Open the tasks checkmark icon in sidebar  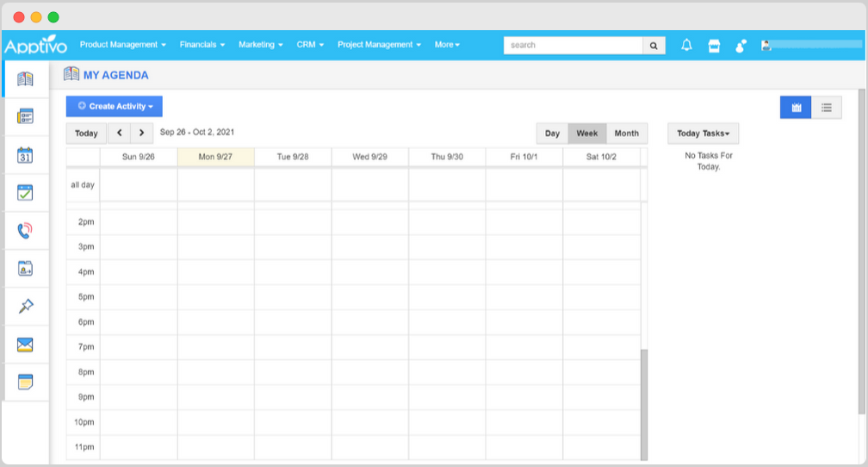25,193
